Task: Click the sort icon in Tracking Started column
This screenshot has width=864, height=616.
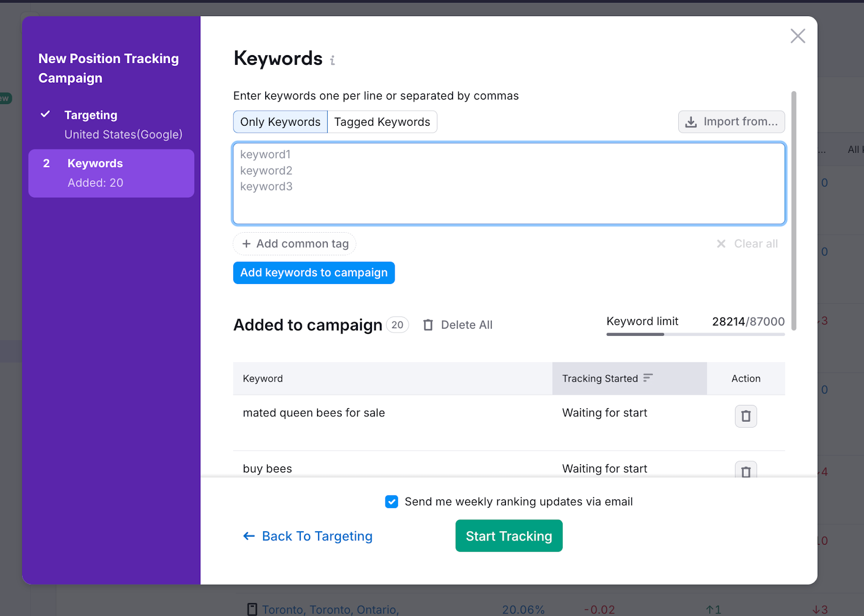Action: coord(648,378)
